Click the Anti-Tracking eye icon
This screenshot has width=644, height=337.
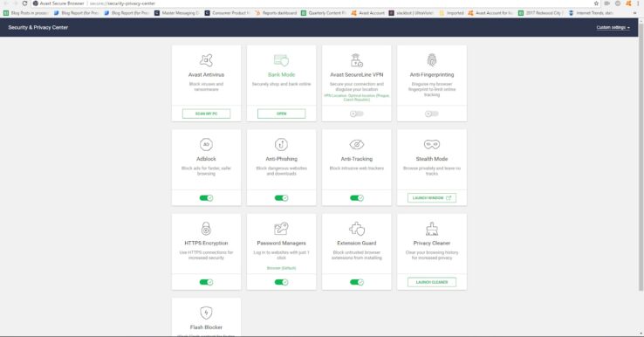click(357, 144)
